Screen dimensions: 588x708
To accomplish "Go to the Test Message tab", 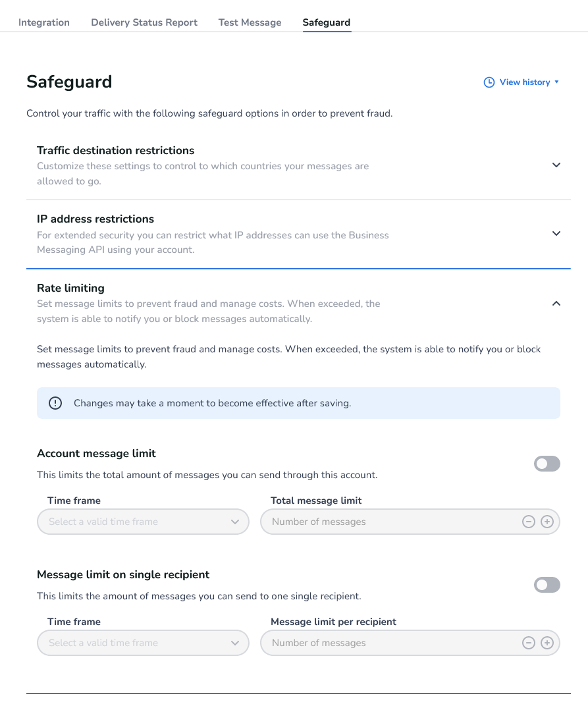I will tap(250, 22).
